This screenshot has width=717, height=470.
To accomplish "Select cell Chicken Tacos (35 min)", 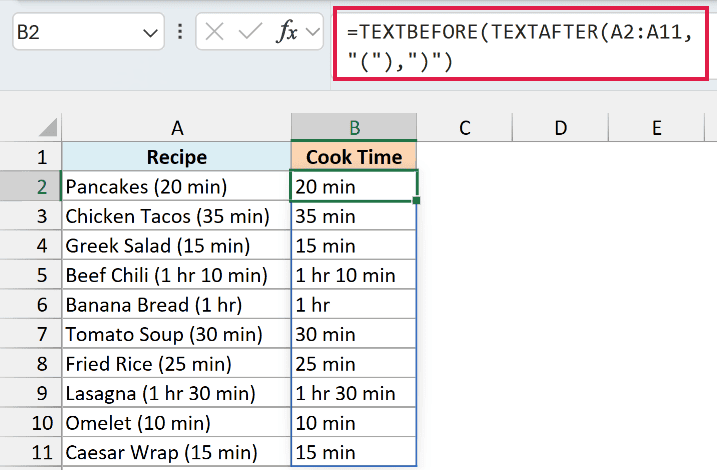I will coord(177,216).
